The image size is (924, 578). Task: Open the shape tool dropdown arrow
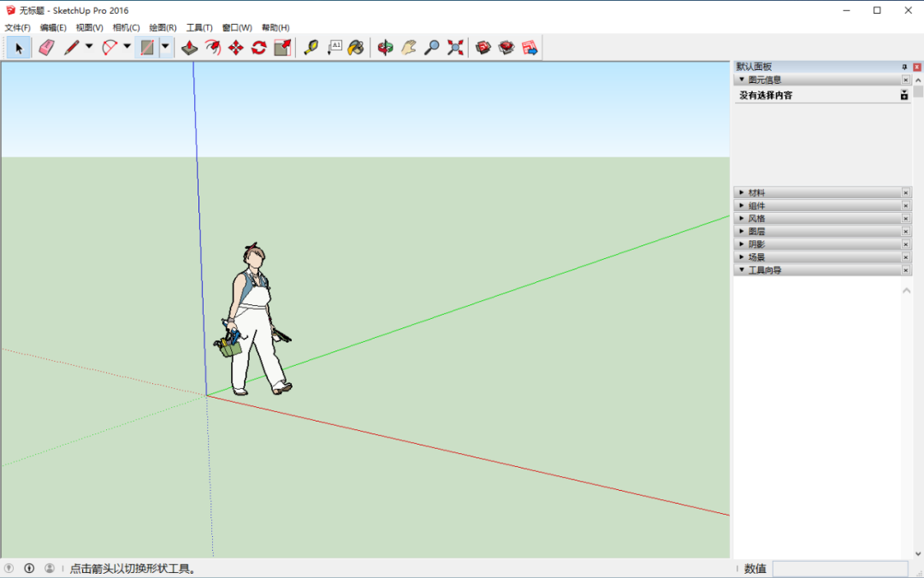[166, 46]
